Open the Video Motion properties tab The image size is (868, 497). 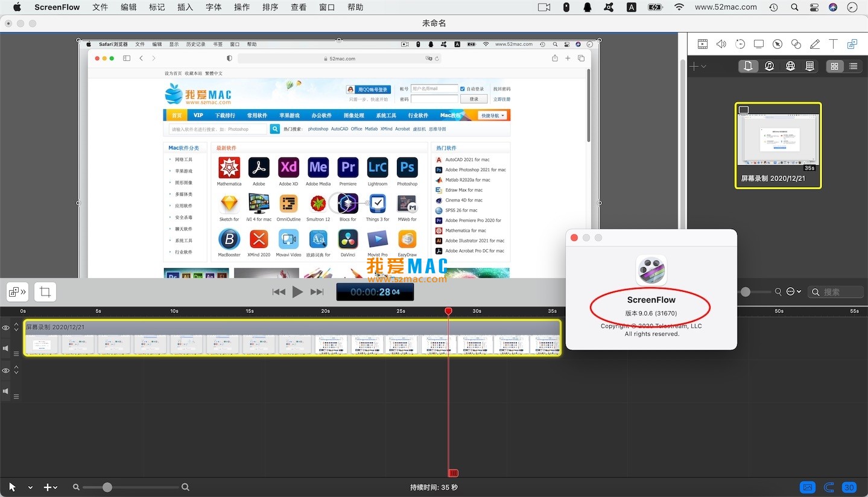pos(740,44)
